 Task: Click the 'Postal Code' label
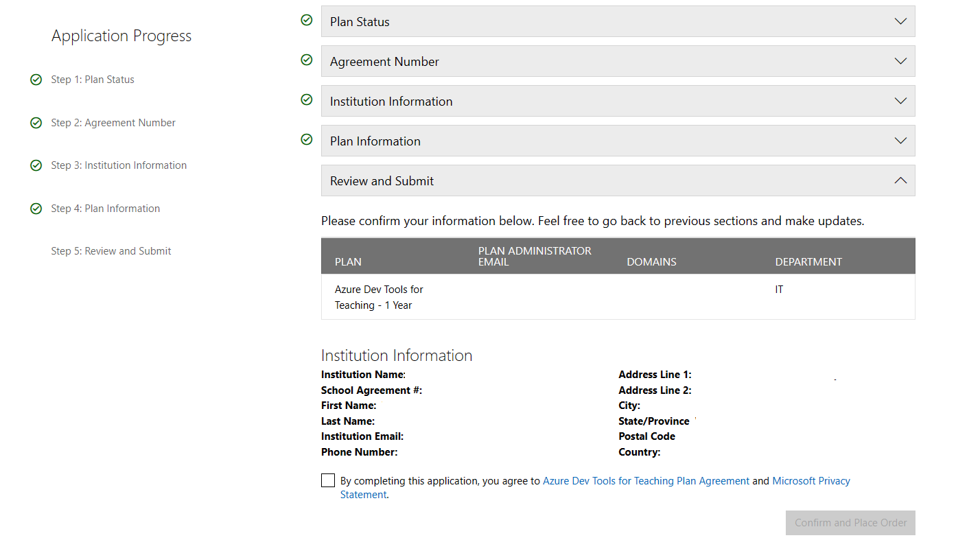646,436
